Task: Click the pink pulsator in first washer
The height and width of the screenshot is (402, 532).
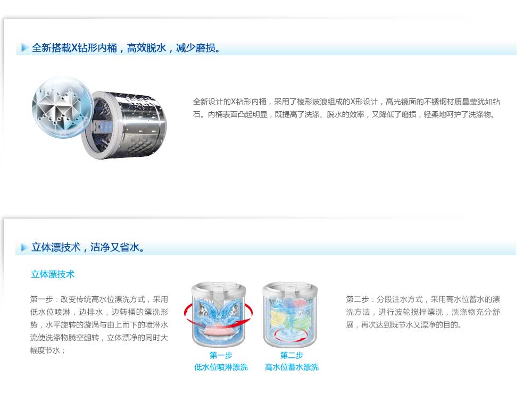Action: click(x=219, y=330)
